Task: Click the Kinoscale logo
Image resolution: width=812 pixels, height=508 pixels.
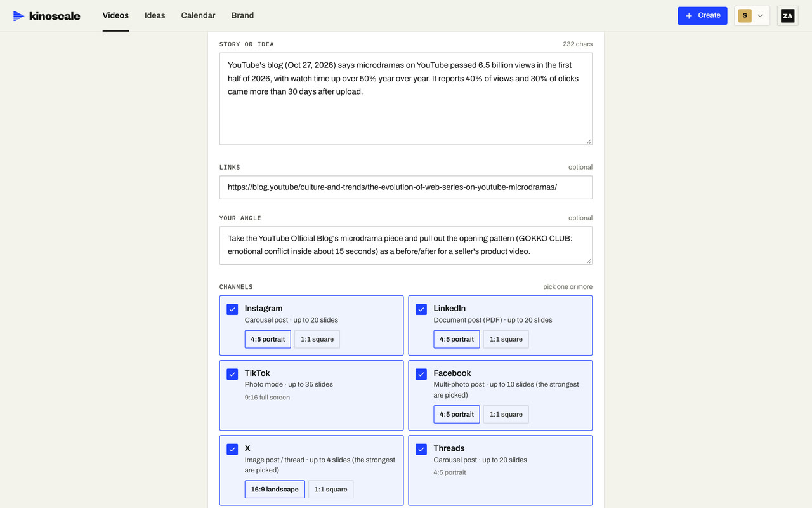Action: (x=46, y=16)
